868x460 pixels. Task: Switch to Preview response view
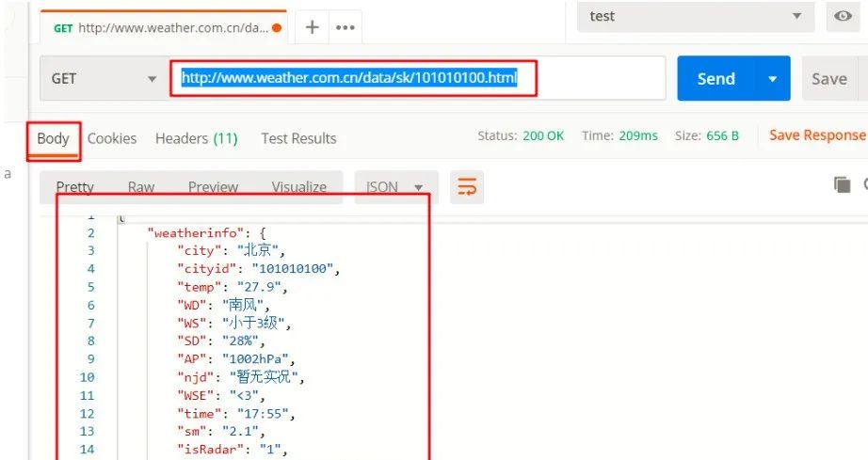(x=213, y=187)
